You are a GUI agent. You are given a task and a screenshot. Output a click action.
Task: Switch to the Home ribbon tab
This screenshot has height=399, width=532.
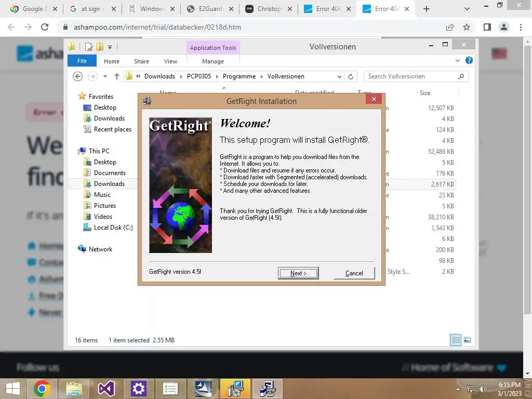pyautogui.click(x=112, y=61)
